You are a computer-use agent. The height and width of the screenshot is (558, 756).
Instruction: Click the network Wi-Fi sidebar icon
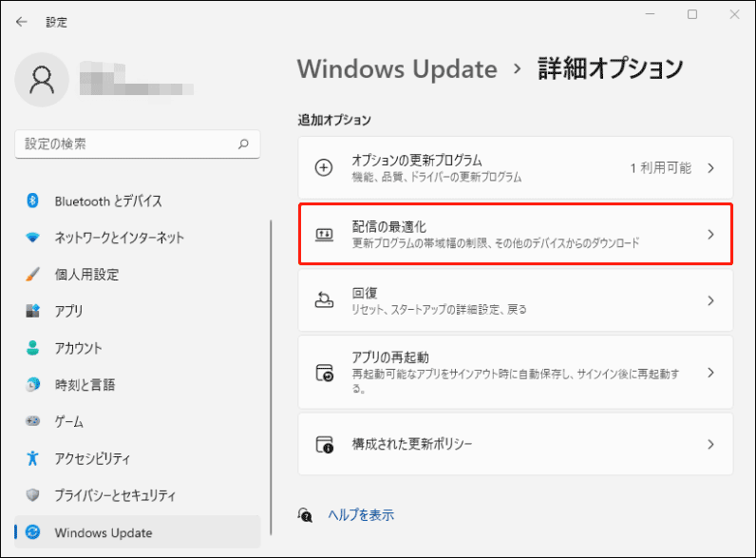pos(32,238)
